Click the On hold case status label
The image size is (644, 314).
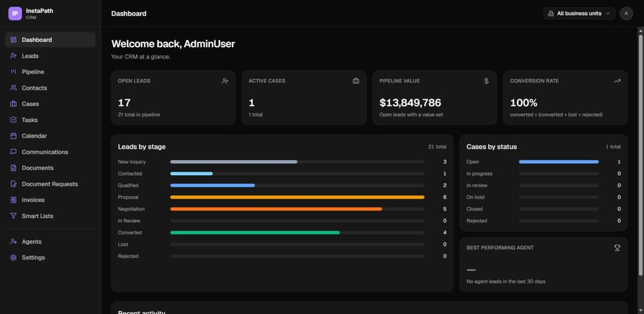coord(476,197)
